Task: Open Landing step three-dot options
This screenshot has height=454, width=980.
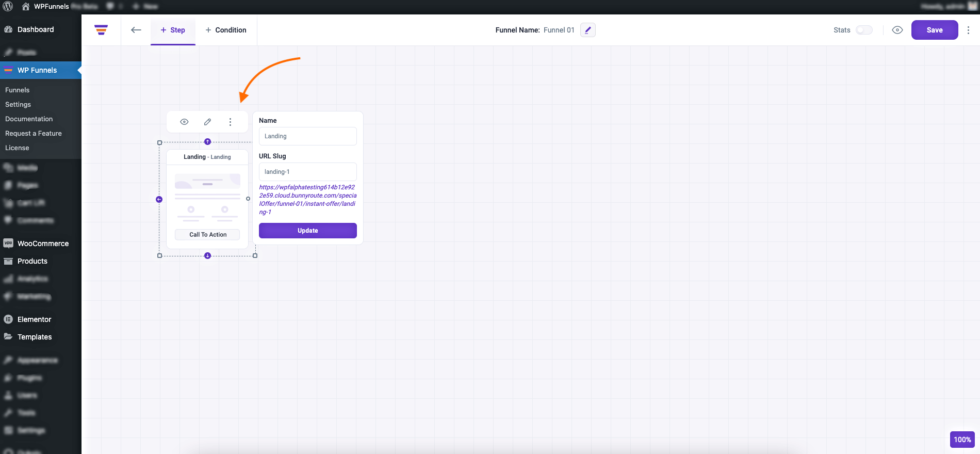Action: click(230, 122)
